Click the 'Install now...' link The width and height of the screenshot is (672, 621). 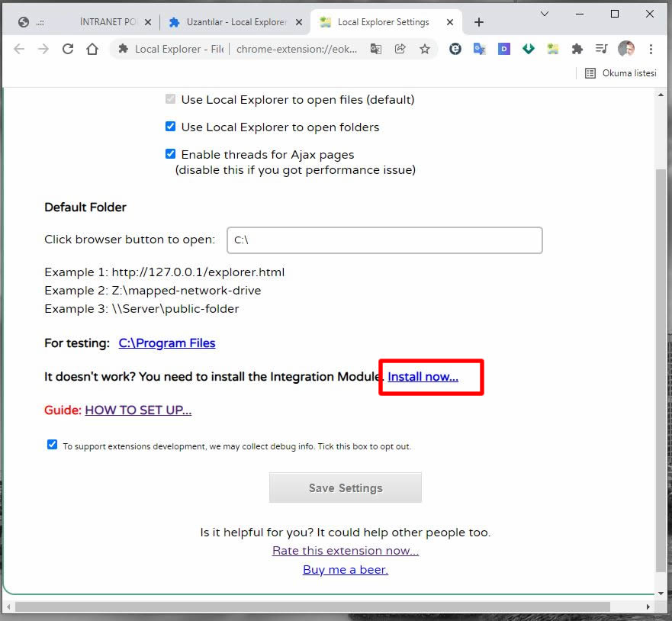423,377
